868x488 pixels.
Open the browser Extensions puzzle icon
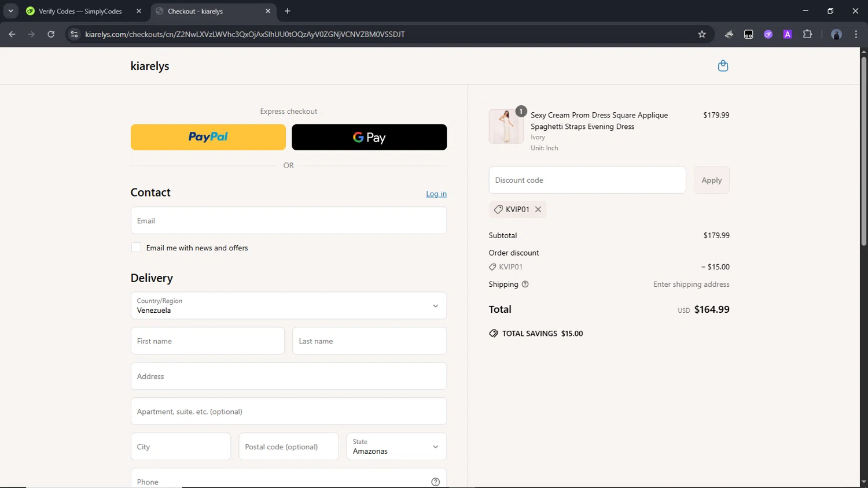[x=807, y=34]
